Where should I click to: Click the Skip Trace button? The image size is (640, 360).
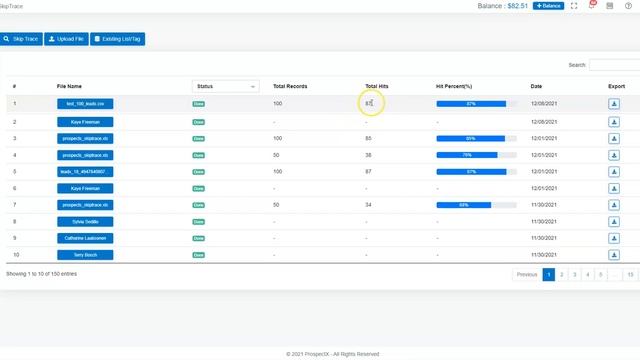pos(21,39)
